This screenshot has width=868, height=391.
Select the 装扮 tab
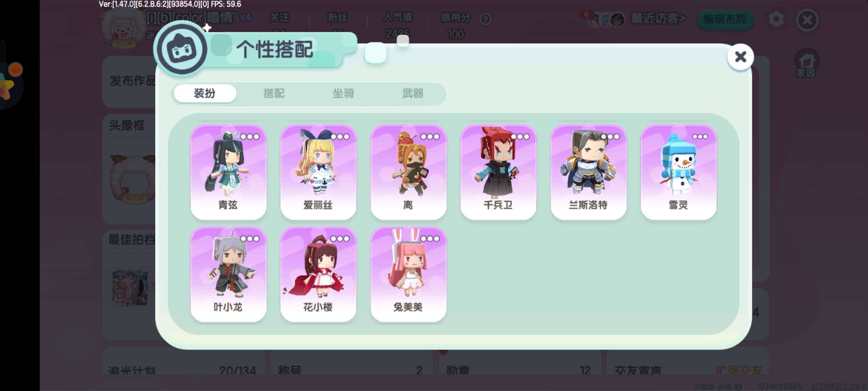pos(205,93)
